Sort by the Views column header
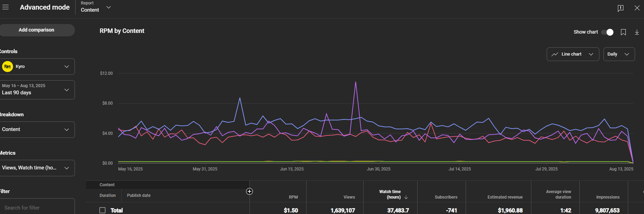Screen dimensions: 644x214 coord(349,197)
